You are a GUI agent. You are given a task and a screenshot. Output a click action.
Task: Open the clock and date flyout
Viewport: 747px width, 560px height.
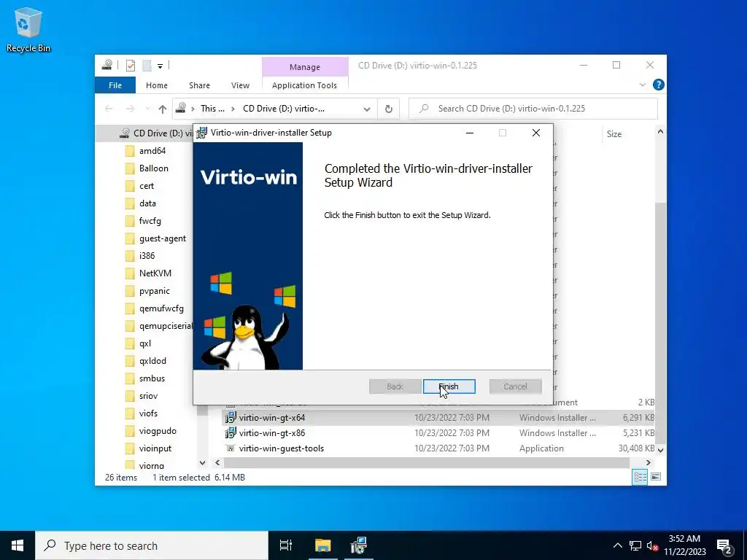point(684,545)
